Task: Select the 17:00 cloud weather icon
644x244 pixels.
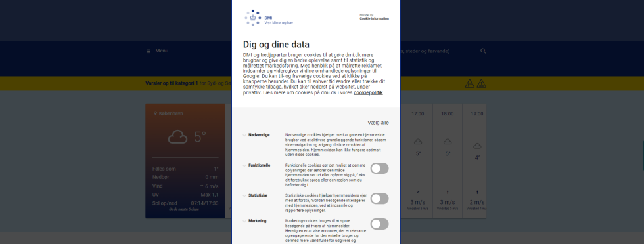Action: [418, 142]
